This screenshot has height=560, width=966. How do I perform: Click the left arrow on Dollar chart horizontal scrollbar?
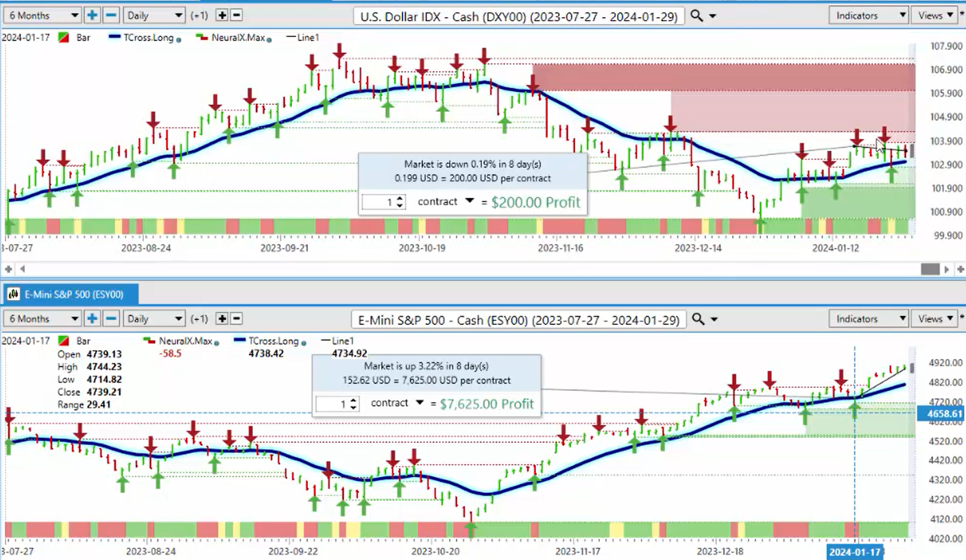[x=22, y=269]
